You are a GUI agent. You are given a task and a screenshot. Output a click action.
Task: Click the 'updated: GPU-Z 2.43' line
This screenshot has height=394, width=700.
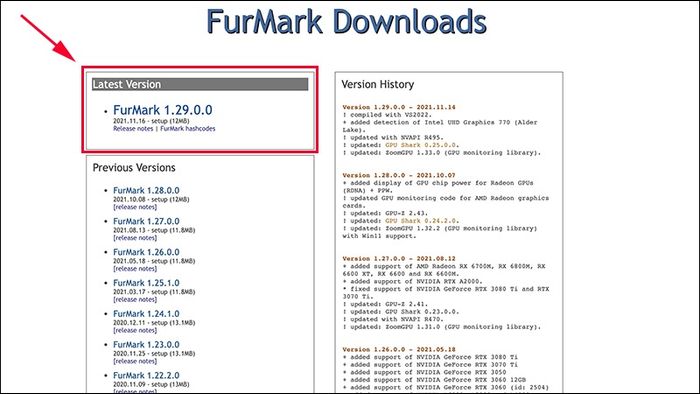click(385, 213)
